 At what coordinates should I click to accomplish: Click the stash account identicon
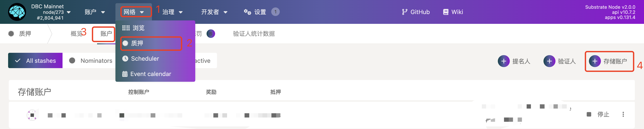(32, 115)
